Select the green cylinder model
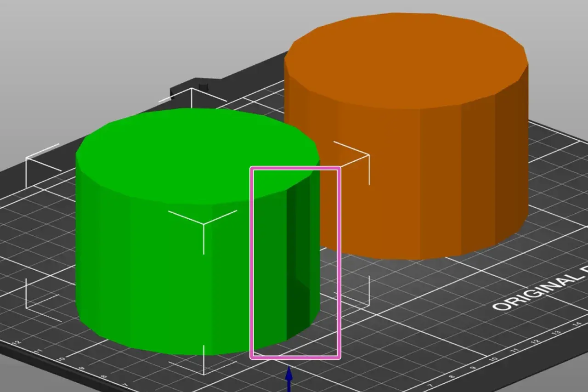This screenshot has height=392, width=588. coord(198,232)
